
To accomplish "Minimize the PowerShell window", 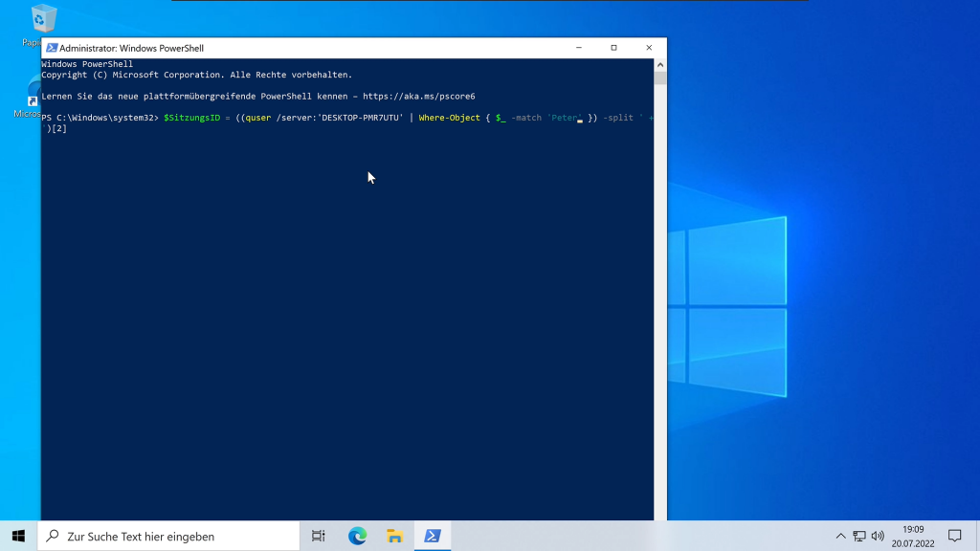I will pyautogui.click(x=579, y=48).
